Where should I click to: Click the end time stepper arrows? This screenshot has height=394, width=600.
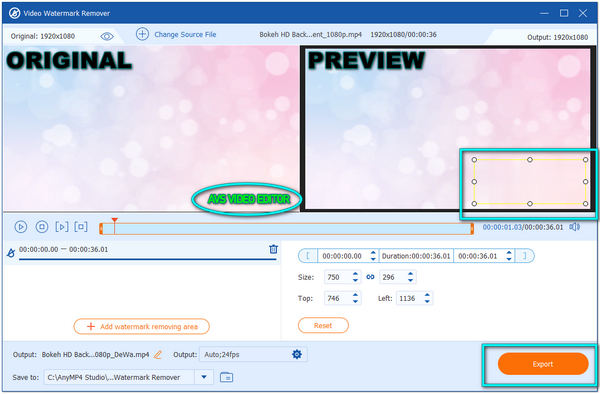(509, 256)
